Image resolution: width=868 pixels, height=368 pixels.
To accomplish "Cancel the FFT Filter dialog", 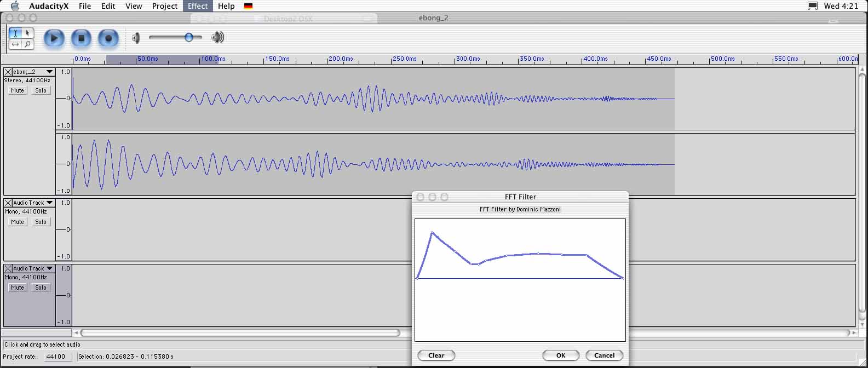I will (605, 355).
